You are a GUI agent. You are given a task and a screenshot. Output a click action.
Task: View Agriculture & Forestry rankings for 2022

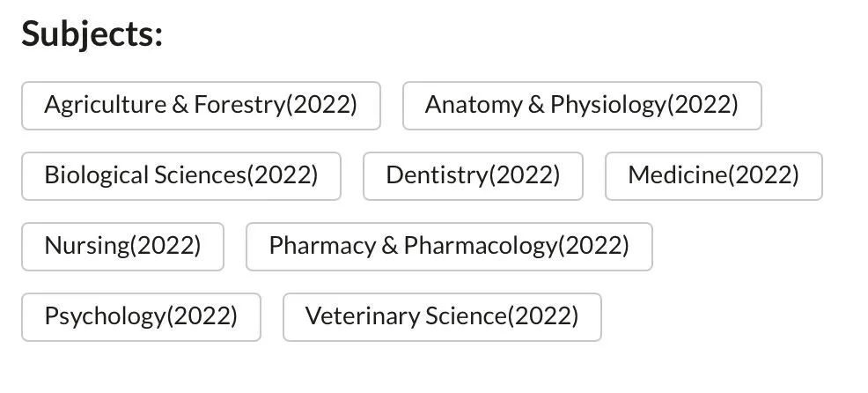201,106
